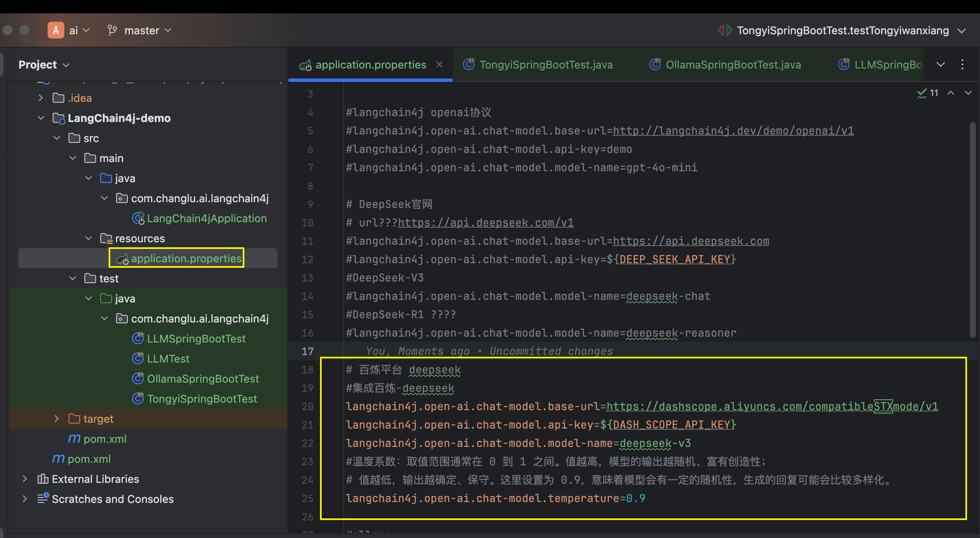Image resolution: width=980 pixels, height=538 pixels.
Task: Open the Project view selector dropdown
Action: point(44,65)
